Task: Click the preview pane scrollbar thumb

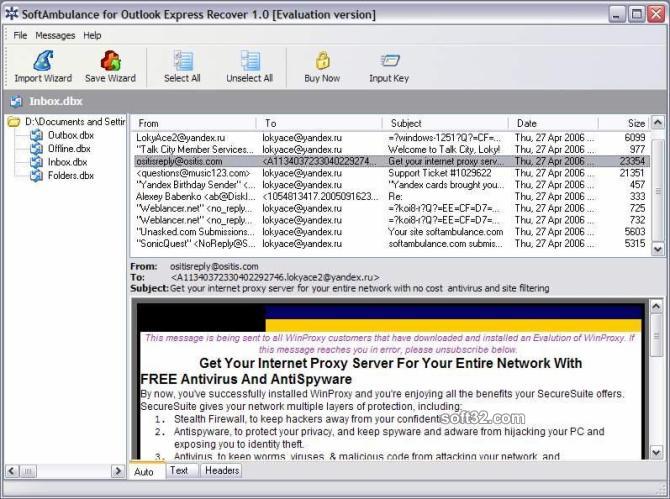Action: [656, 336]
